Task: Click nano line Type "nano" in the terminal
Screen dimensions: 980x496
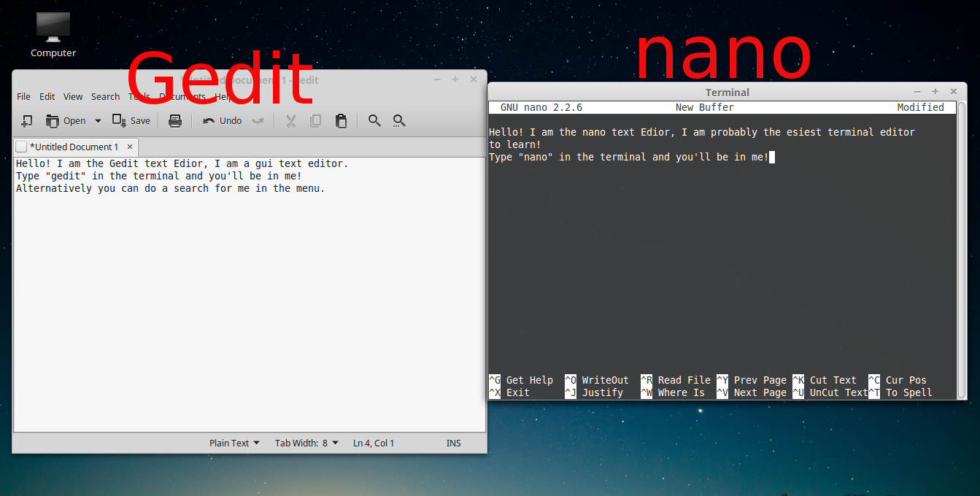Action: pyautogui.click(x=629, y=157)
